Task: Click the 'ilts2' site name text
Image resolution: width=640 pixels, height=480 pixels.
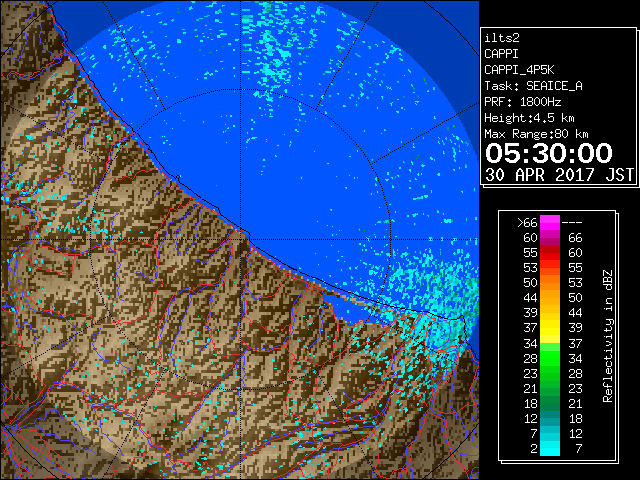Action: [x=502, y=38]
